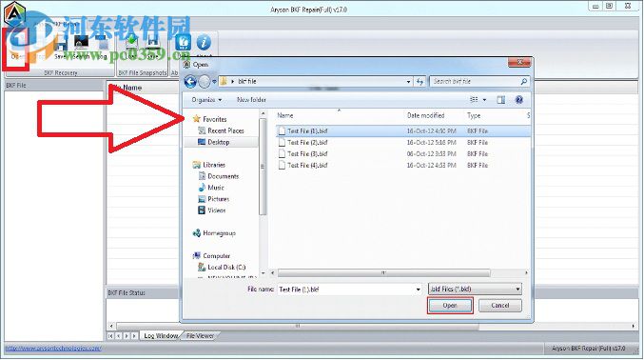Image resolution: width=644 pixels, height=360 pixels.
Task: Select Computer in navigation pane
Action: [211, 256]
